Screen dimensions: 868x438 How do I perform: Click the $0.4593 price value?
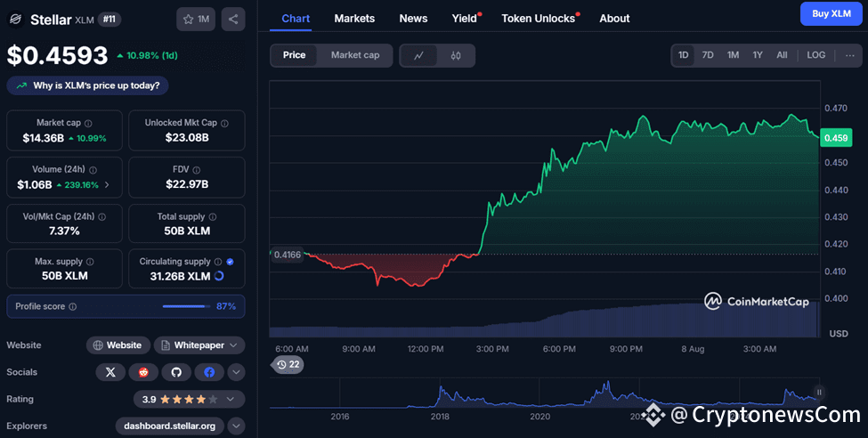click(58, 55)
